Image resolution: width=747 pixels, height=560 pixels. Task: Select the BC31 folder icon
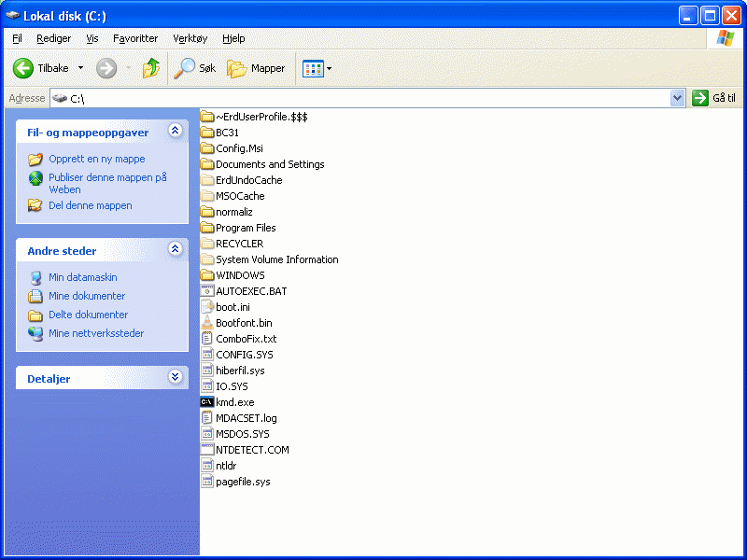tap(207, 133)
